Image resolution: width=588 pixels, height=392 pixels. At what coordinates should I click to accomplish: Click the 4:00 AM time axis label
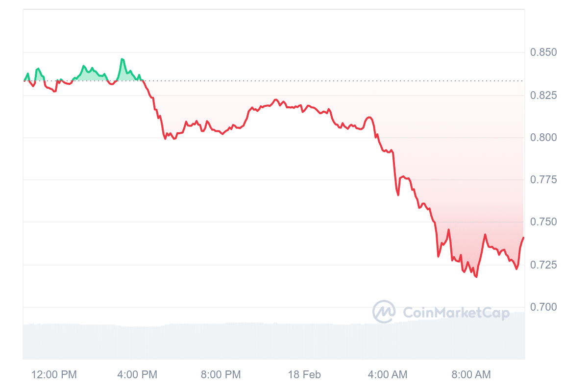387,375
